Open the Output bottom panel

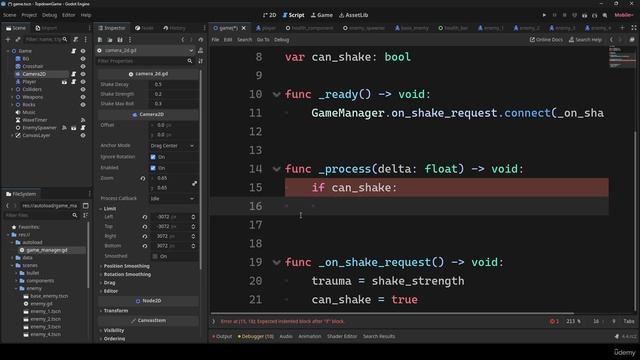coord(222,337)
